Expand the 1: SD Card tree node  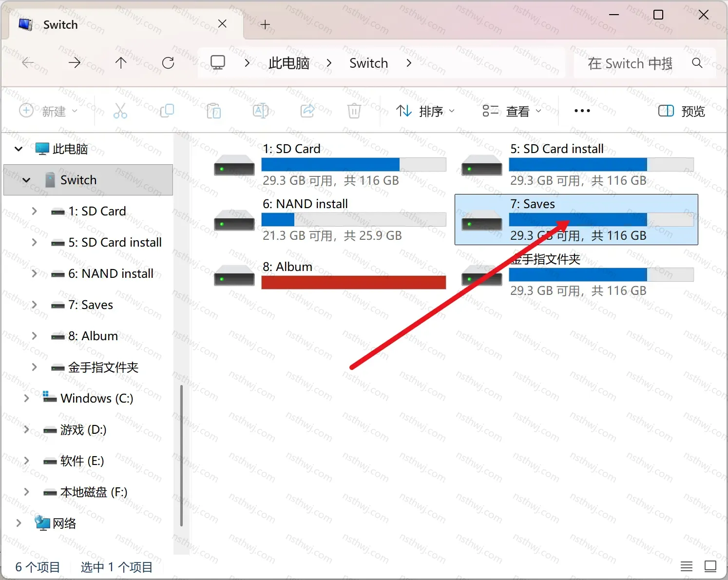coord(34,211)
